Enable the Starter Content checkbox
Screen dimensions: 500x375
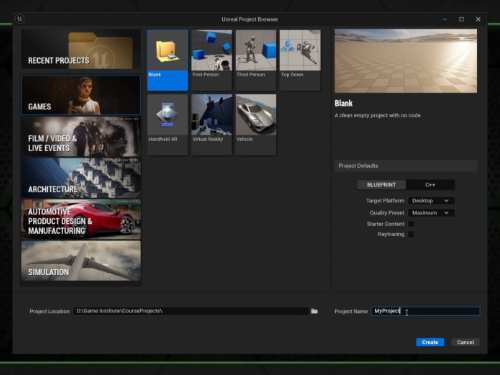click(x=412, y=224)
